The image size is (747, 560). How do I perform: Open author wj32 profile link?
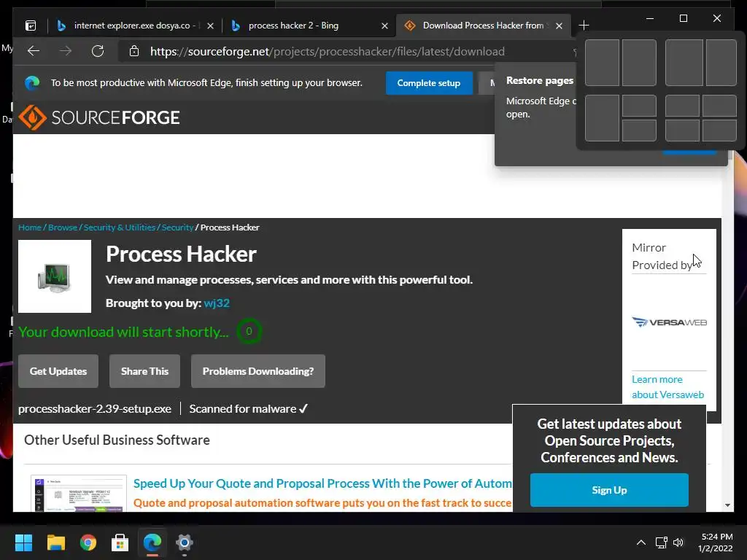[217, 303]
